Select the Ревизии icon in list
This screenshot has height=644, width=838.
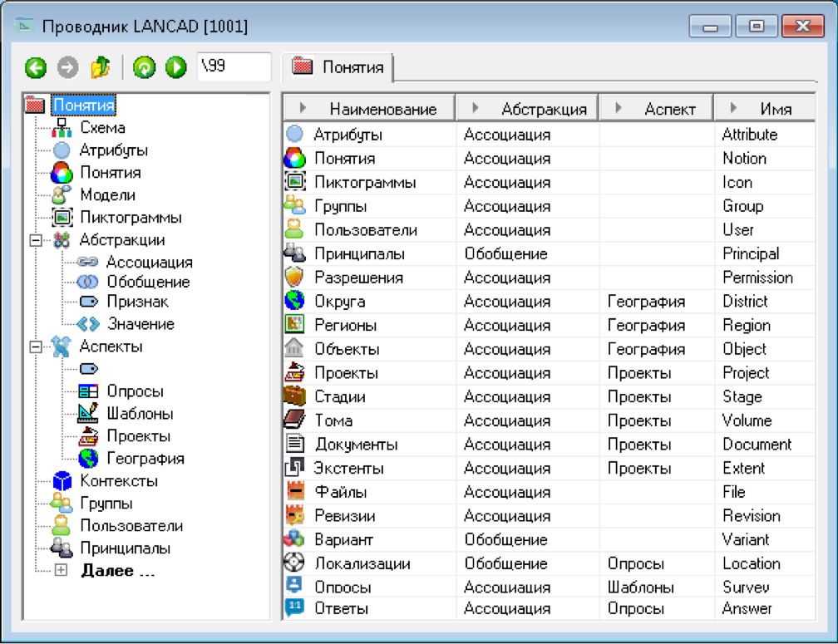pos(294,514)
